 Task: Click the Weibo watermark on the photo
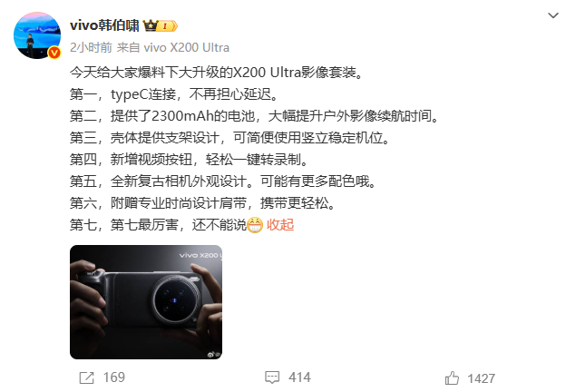click(214, 355)
